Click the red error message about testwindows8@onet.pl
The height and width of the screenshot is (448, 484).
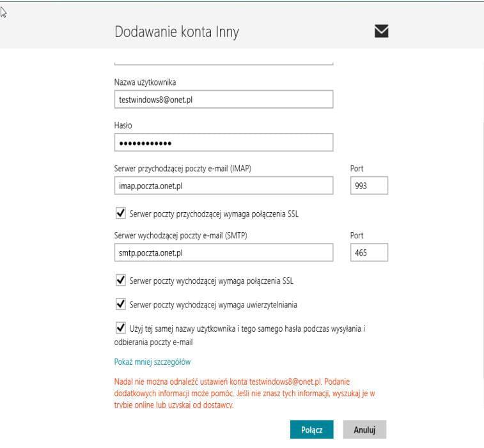tap(244, 394)
